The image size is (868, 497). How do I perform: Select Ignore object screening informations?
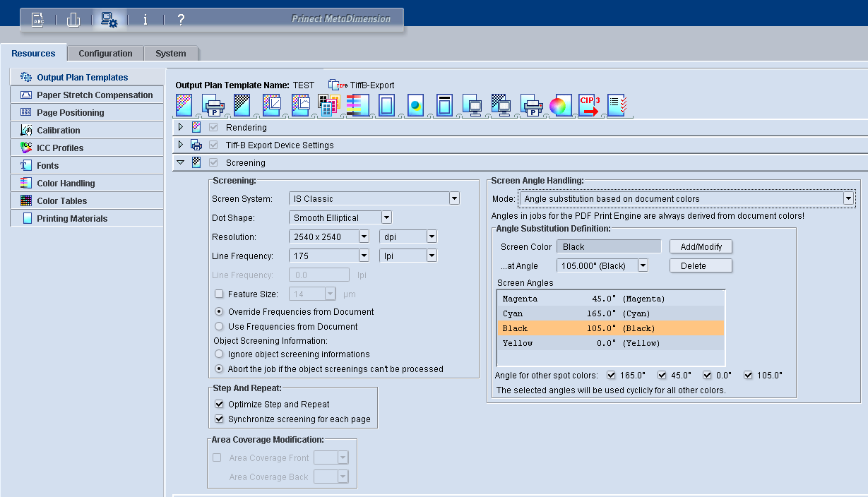tap(219, 354)
